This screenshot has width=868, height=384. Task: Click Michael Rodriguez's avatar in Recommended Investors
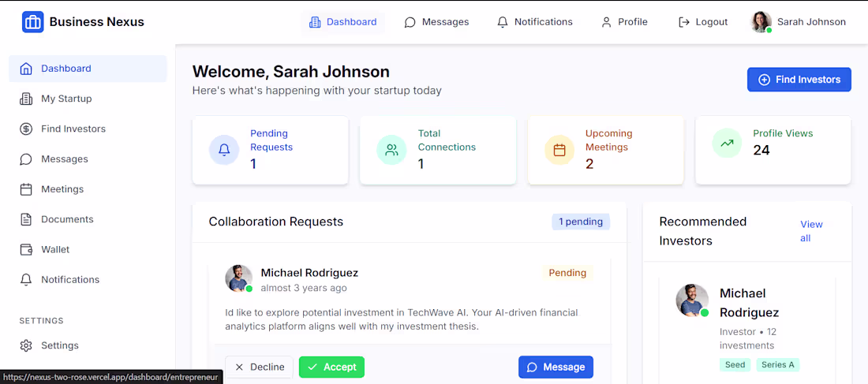tap(692, 300)
